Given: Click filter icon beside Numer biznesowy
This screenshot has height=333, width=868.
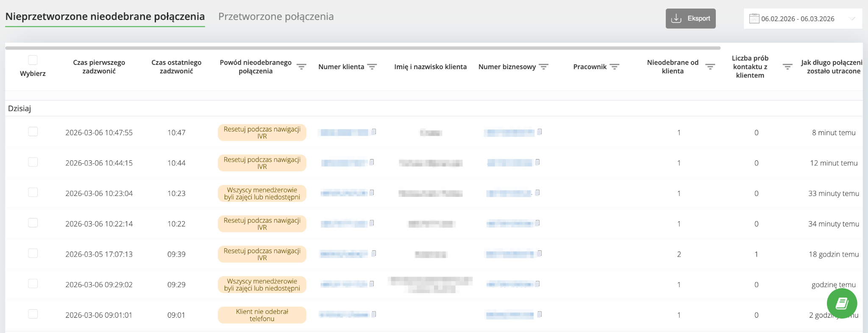Looking at the screenshot, I should point(543,67).
